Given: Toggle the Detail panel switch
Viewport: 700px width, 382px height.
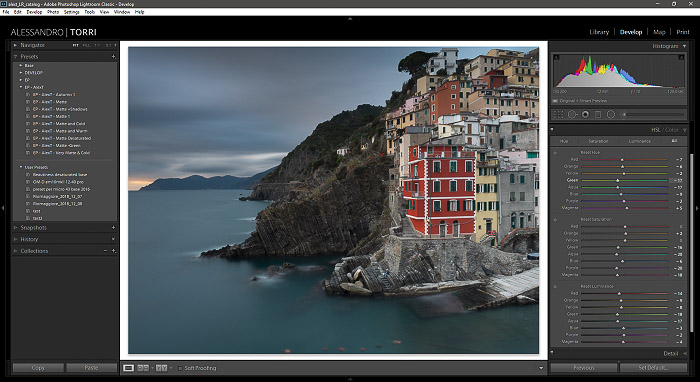Looking at the screenshot, I should 552,353.
